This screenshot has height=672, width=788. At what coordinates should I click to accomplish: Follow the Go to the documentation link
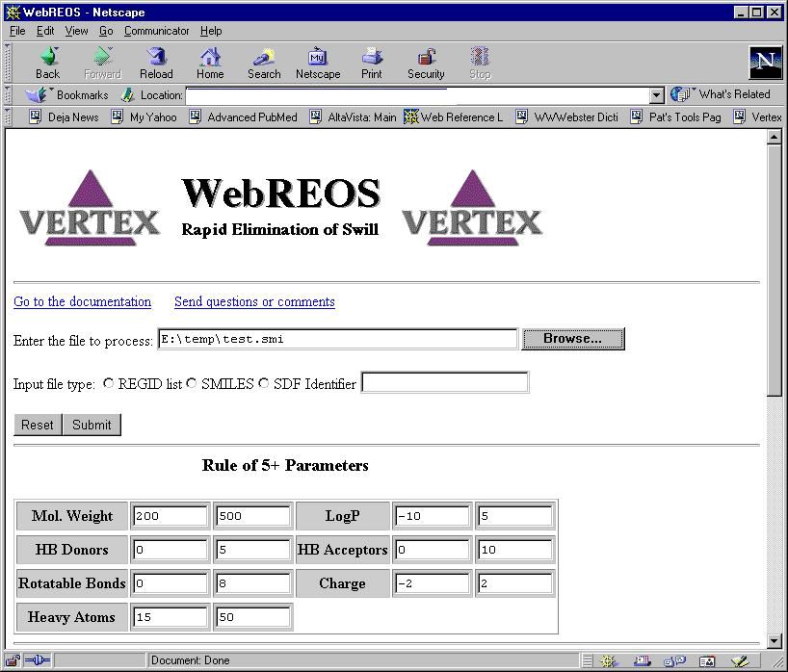(83, 301)
